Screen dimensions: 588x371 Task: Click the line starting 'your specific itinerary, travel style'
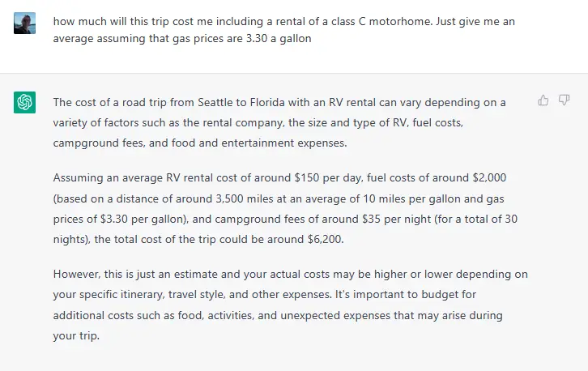click(265, 295)
